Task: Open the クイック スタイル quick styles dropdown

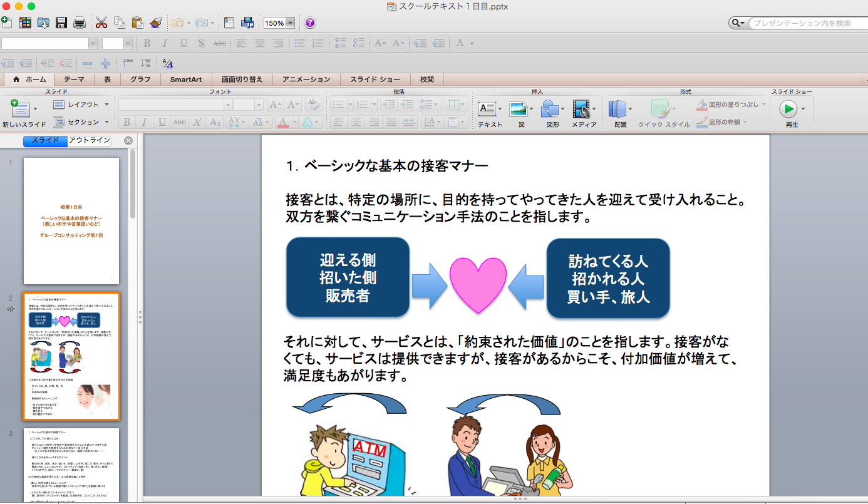Action: point(674,109)
